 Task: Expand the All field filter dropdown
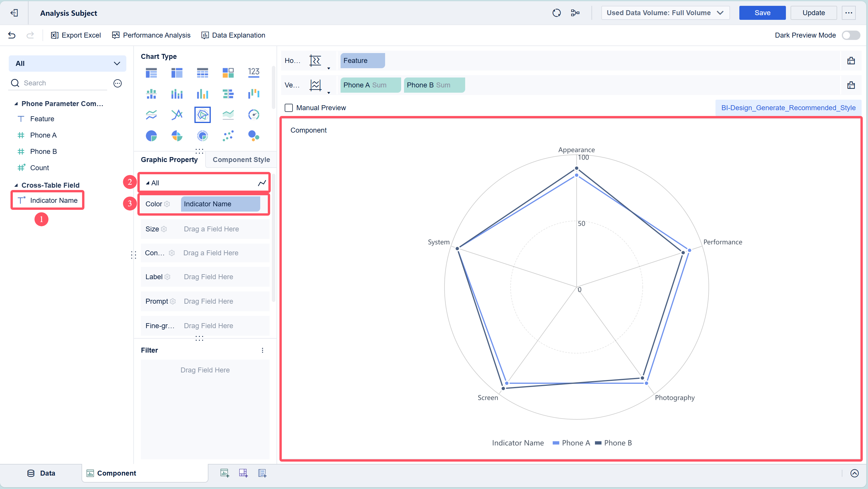click(68, 64)
